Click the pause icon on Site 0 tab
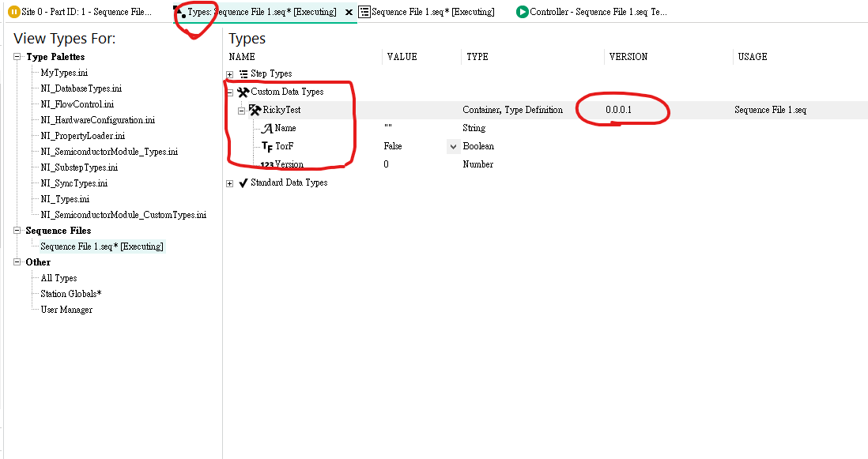The width and height of the screenshot is (868, 459). tap(13, 12)
